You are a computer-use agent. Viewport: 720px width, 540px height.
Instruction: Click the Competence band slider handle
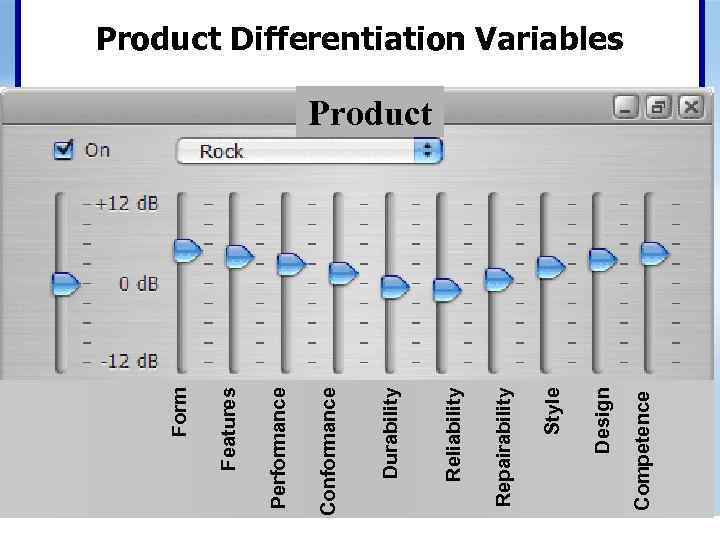655,253
